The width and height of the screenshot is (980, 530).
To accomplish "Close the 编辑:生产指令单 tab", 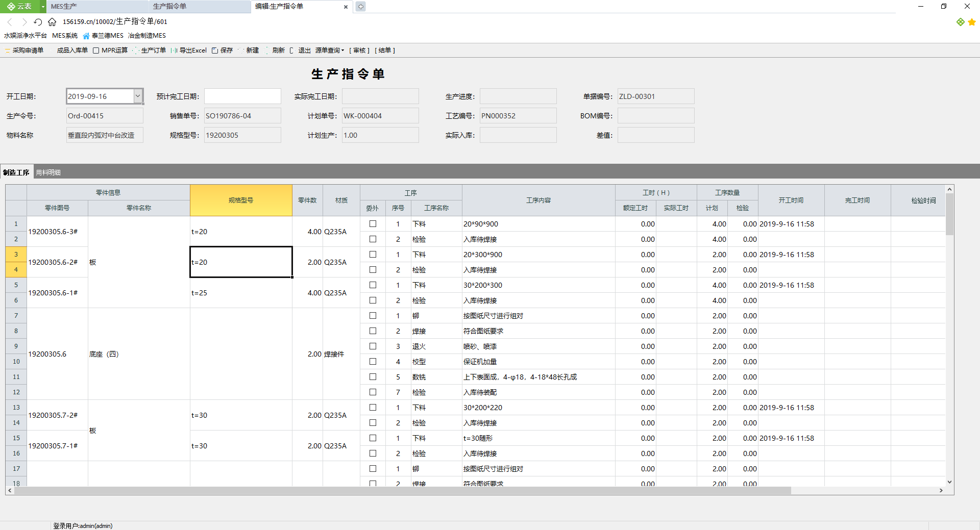I will 346,7.
